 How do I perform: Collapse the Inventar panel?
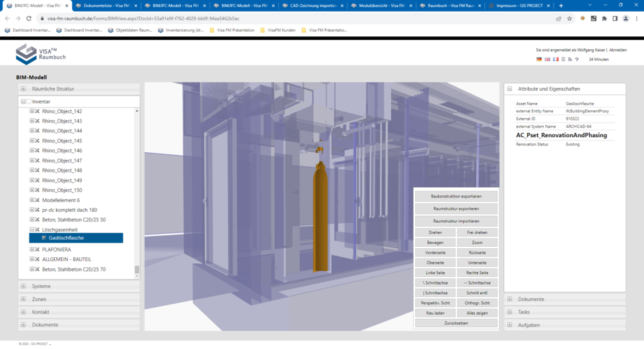23,101
